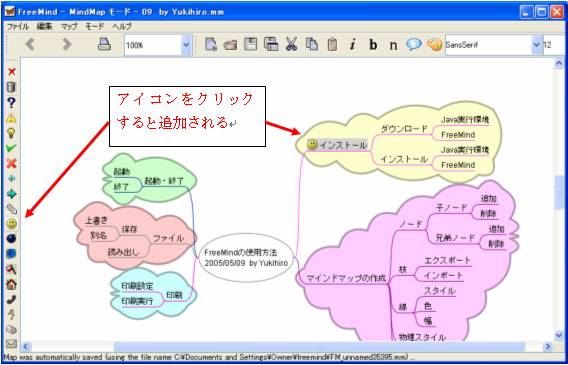Expand the SansSerif font dropdown

(536, 45)
